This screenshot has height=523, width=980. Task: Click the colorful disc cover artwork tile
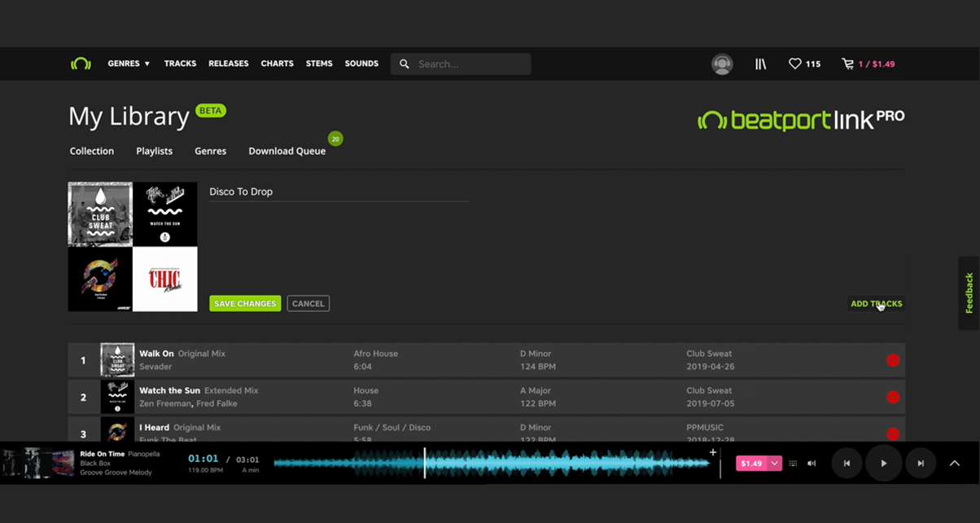coord(100,279)
